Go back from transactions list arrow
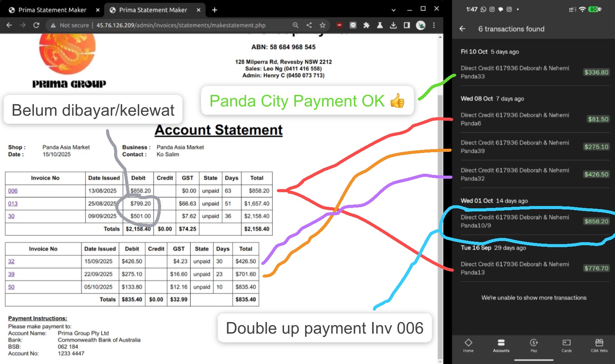615x364 pixels. 462,29
